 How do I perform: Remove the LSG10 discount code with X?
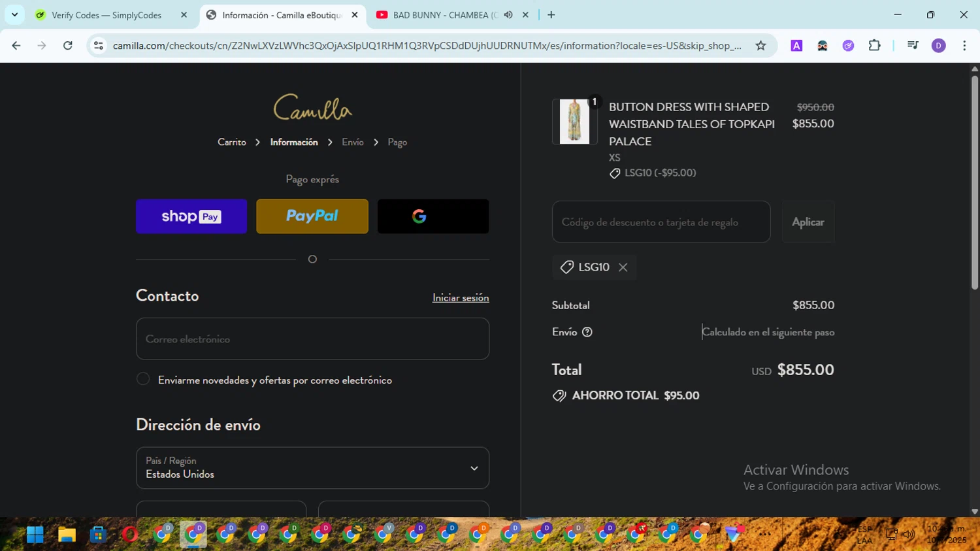coord(623,267)
